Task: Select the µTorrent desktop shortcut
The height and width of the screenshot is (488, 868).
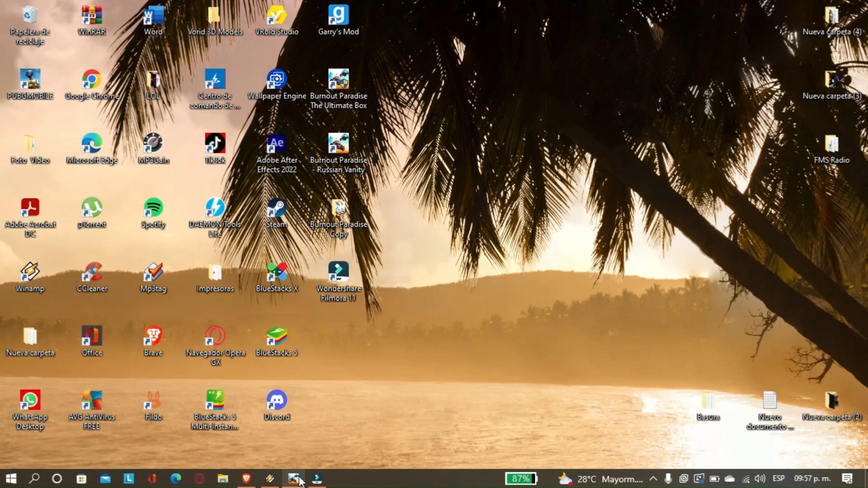Action: pyautogui.click(x=92, y=213)
